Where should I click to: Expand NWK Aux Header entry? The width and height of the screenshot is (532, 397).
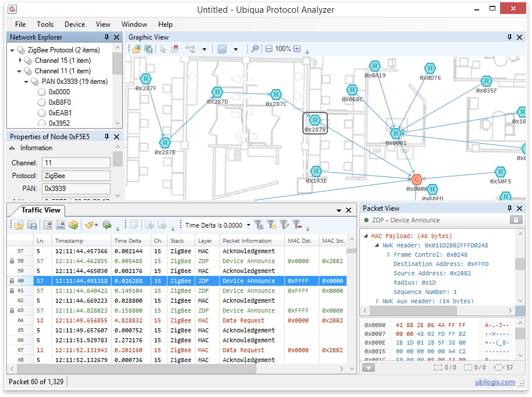(x=377, y=301)
